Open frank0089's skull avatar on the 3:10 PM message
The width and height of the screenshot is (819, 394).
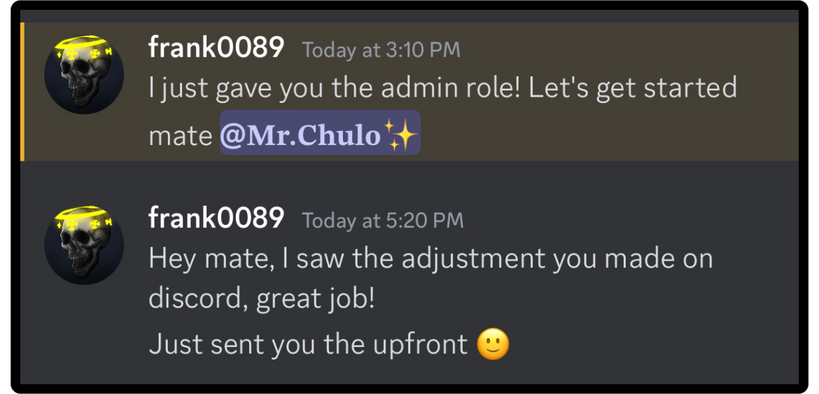pyautogui.click(x=84, y=74)
